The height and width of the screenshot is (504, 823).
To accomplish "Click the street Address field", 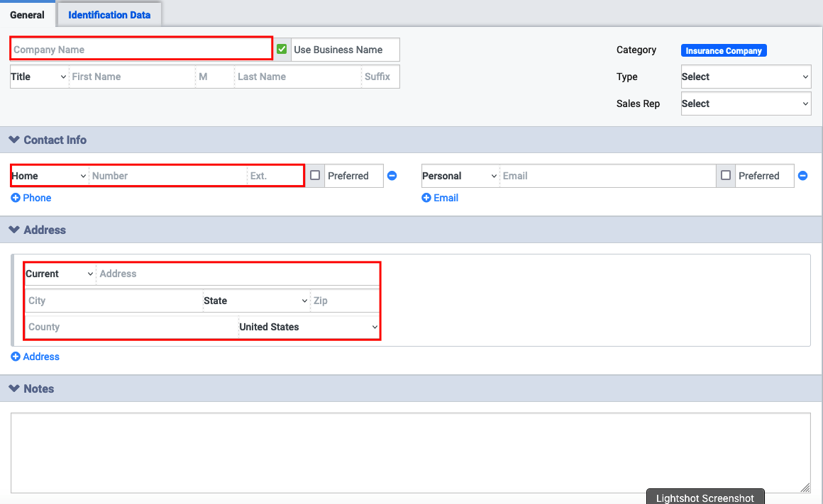I will [x=238, y=274].
